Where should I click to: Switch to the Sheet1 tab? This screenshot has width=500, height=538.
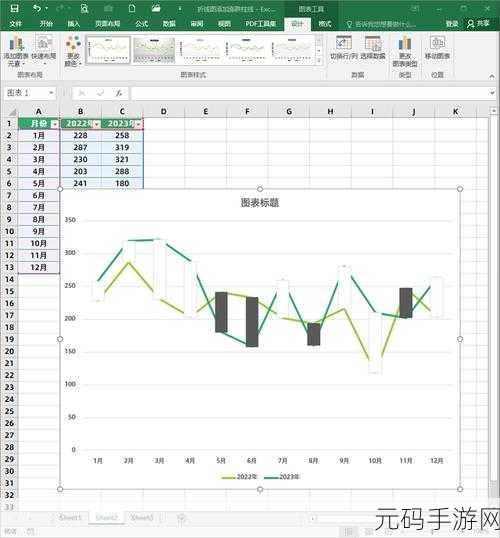pos(70,517)
